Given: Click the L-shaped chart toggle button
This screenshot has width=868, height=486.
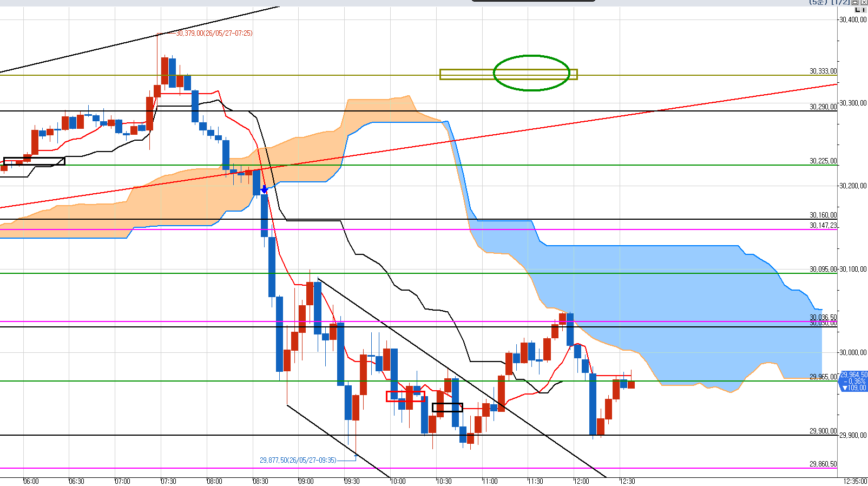Looking at the screenshot, I should [x=857, y=9].
